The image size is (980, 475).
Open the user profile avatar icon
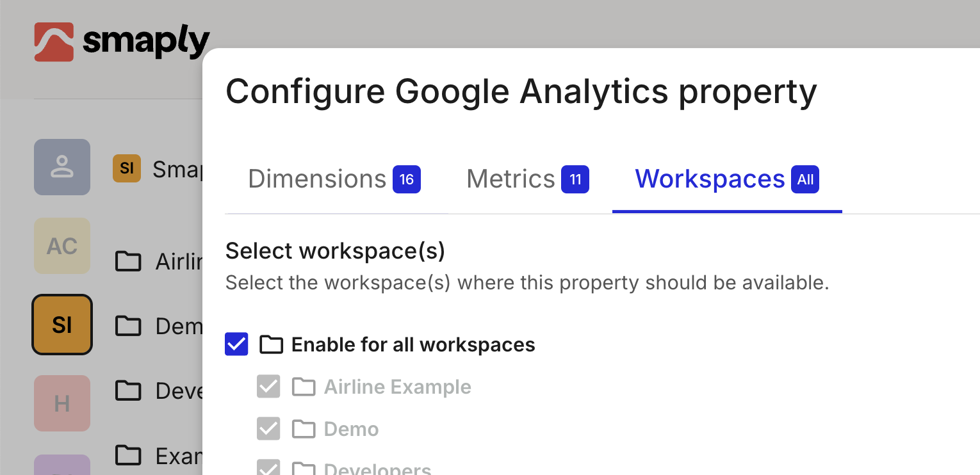pyautogui.click(x=62, y=167)
